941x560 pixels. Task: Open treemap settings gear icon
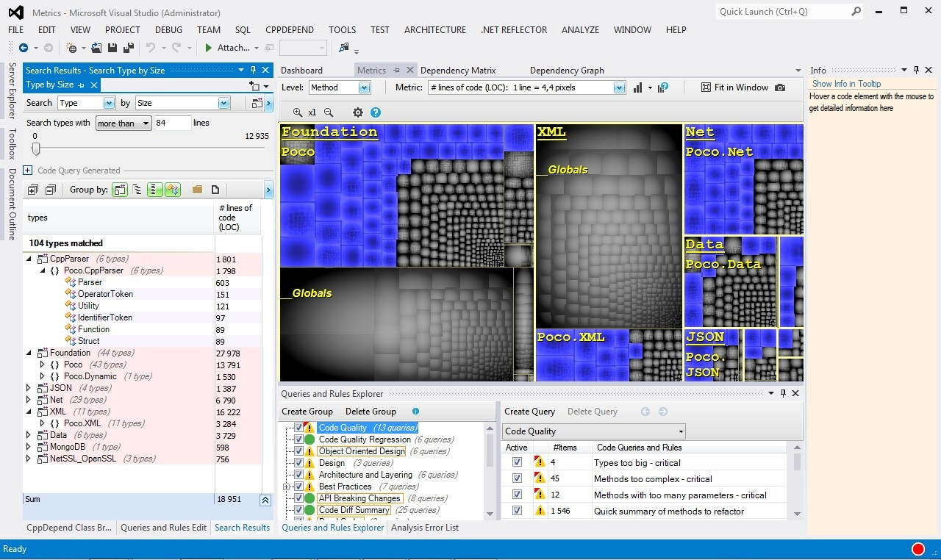358,112
